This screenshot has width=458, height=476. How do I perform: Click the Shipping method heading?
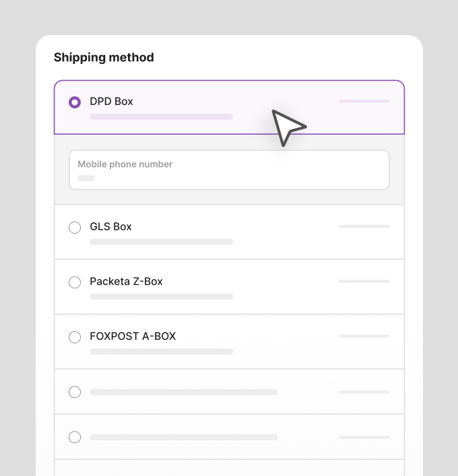pos(104,58)
